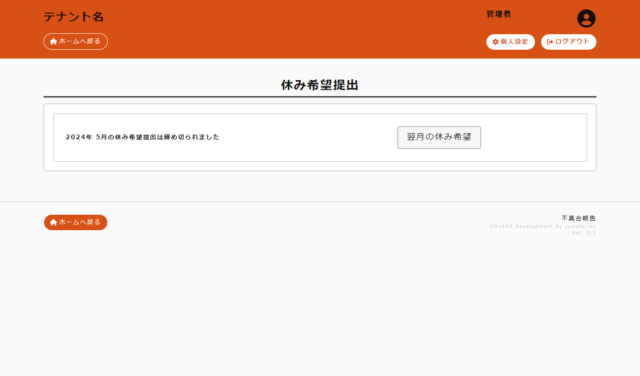640x376 pixels.
Task: Click the YOYAPO Development credit text
Action: pos(543,226)
